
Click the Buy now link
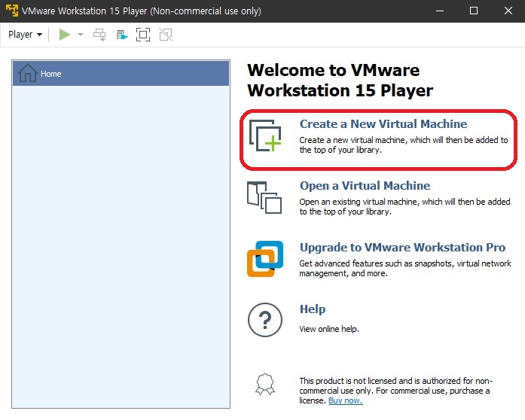346,400
